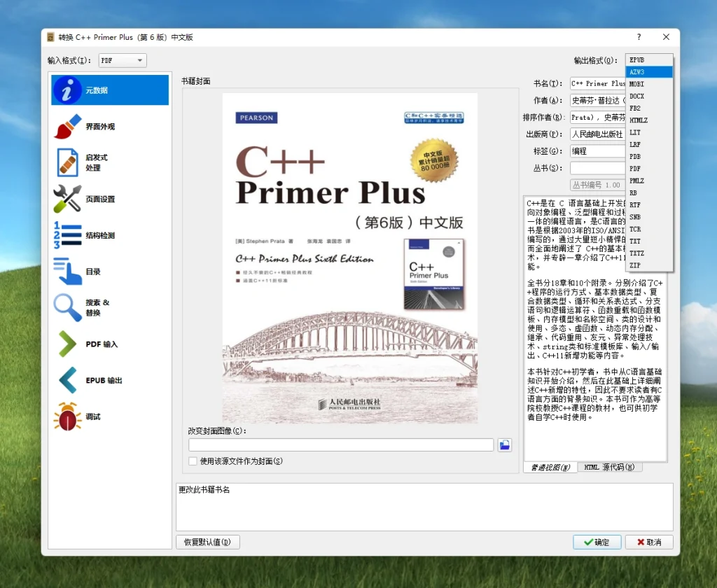The image size is (717, 588).
Task: Click the 丛书编号 series number spinbox
Action: [x=598, y=185]
